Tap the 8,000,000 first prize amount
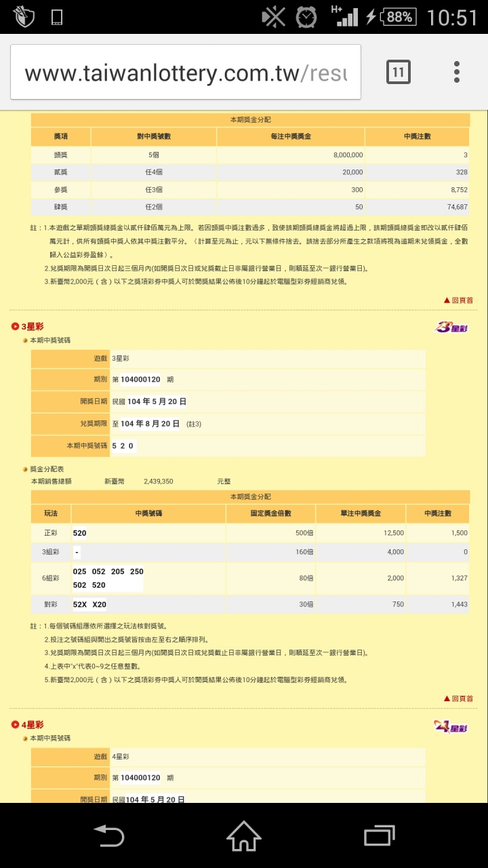The height and width of the screenshot is (868, 488). point(291,155)
